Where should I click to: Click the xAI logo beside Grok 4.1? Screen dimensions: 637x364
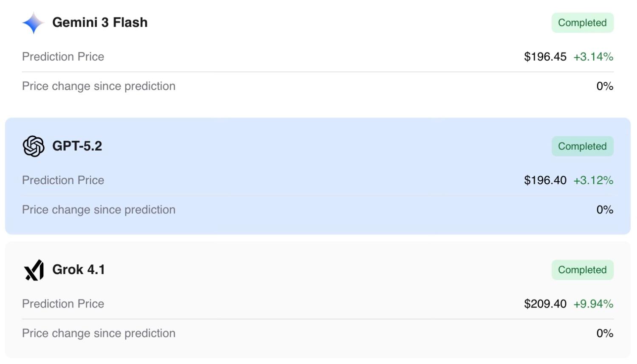pyautogui.click(x=34, y=270)
